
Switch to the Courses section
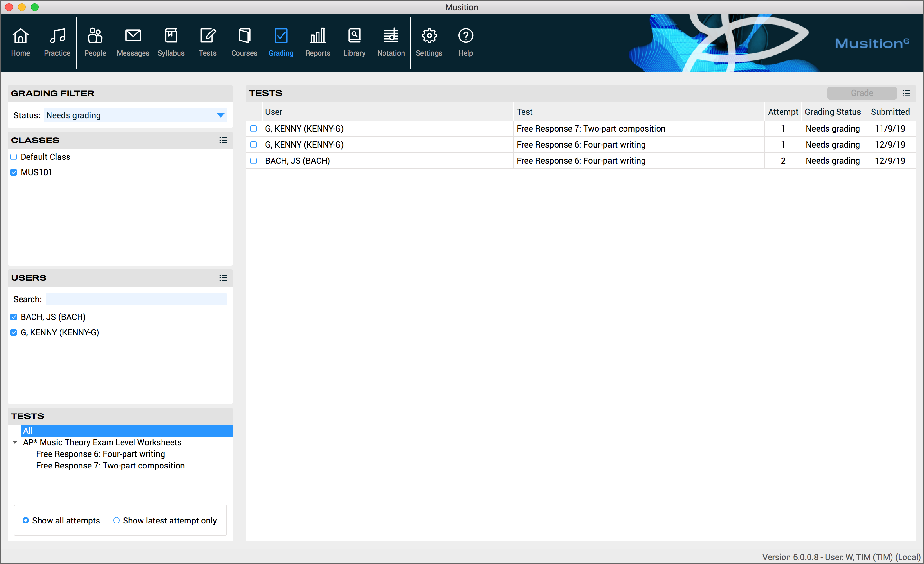244,42
